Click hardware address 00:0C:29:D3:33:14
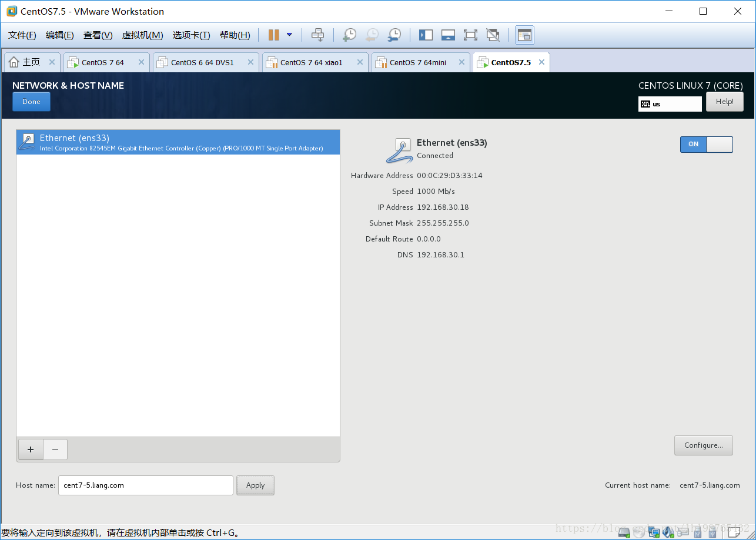This screenshot has width=756, height=540. coord(450,176)
